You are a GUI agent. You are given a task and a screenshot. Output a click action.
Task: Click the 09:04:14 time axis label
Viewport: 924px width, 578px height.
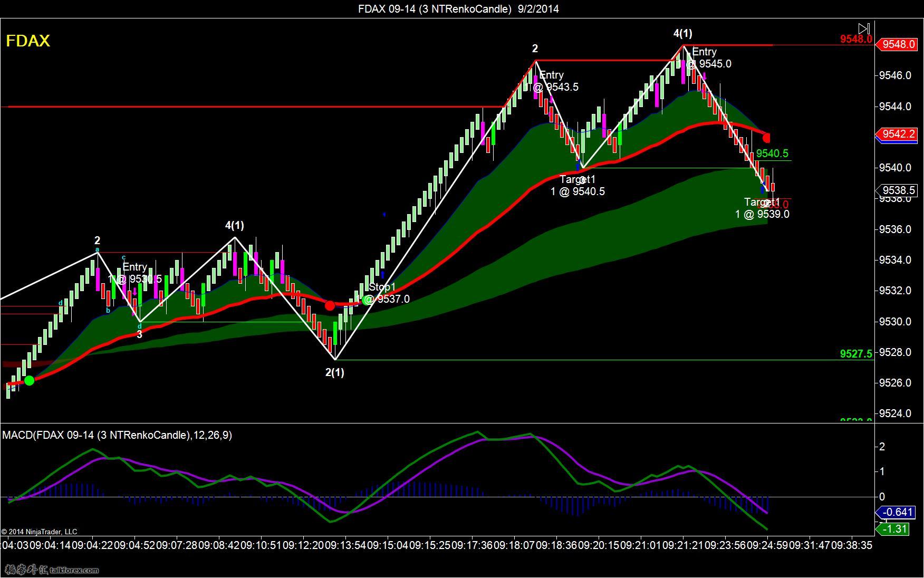click(x=49, y=545)
